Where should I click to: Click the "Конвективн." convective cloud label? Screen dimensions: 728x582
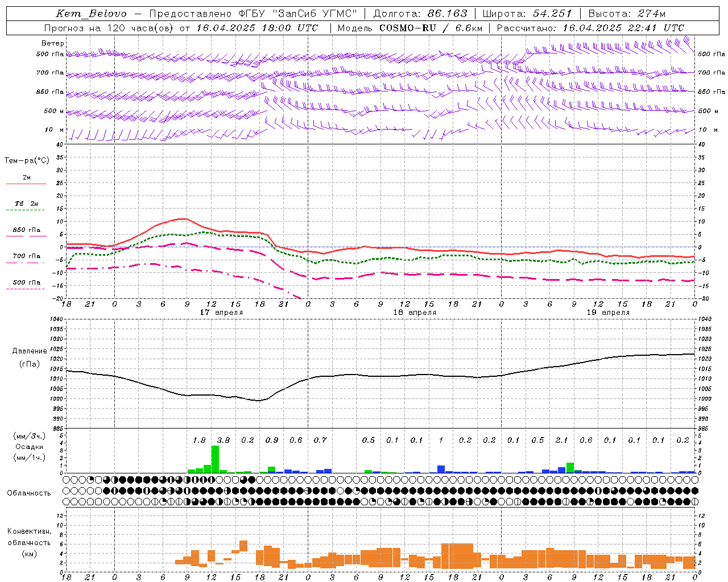[29, 531]
